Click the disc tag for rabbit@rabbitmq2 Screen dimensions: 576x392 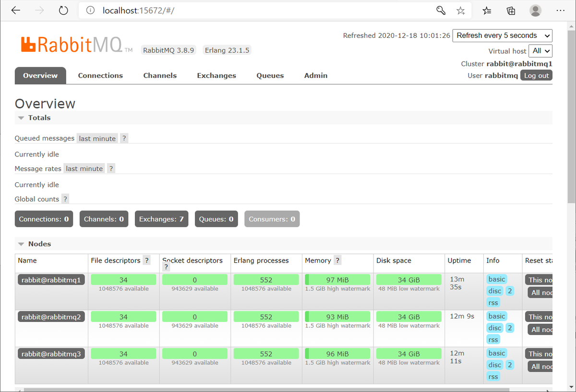click(x=495, y=328)
